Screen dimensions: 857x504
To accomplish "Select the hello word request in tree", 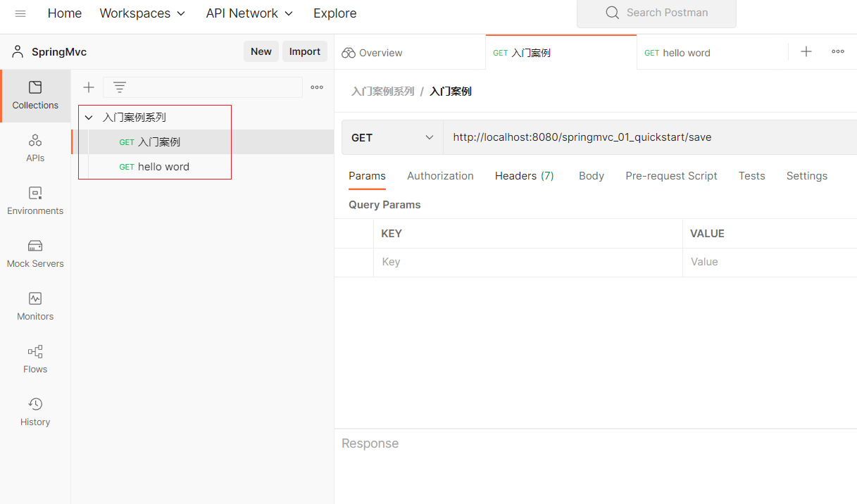I will 203,167.
